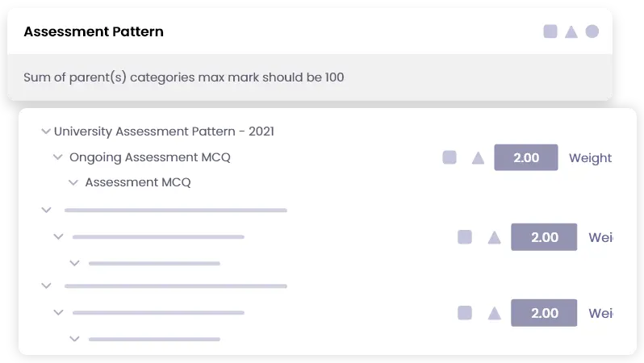
Task: Expand the Assessment MCQ chevron
Action: coord(73,183)
